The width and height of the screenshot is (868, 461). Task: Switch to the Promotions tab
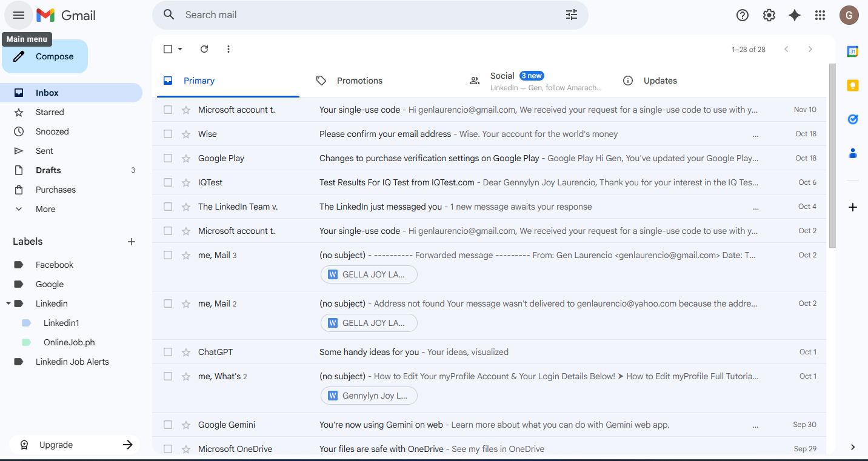tap(359, 81)
